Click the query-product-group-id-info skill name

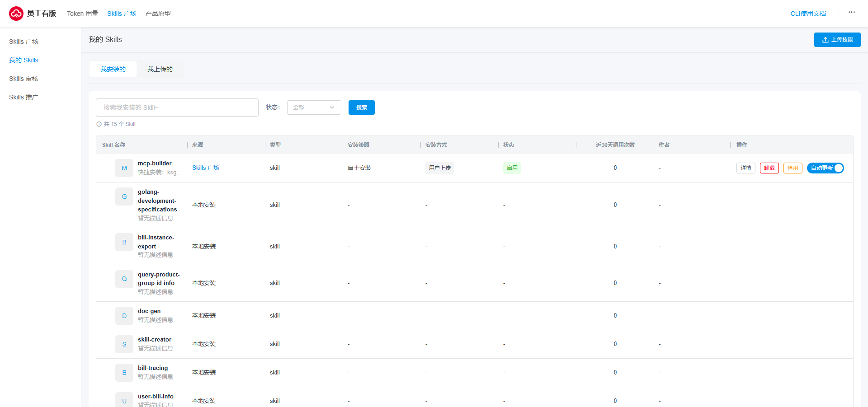[159, 279]
